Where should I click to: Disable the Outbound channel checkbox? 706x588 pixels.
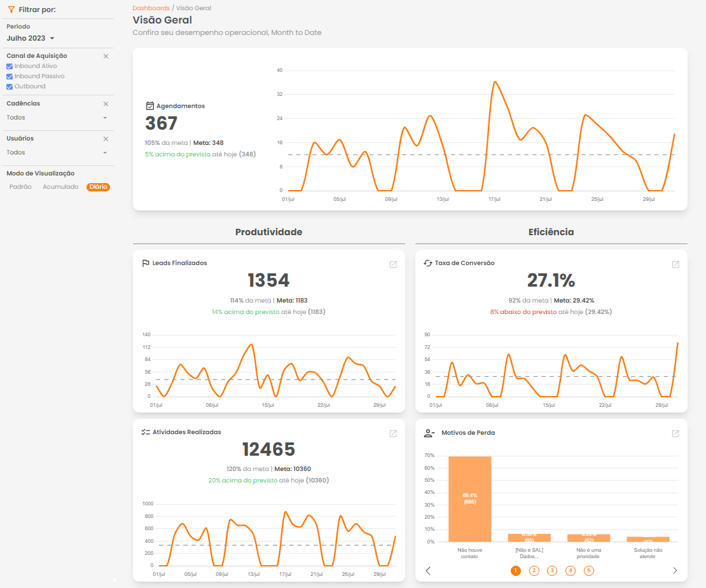point(10,86)
